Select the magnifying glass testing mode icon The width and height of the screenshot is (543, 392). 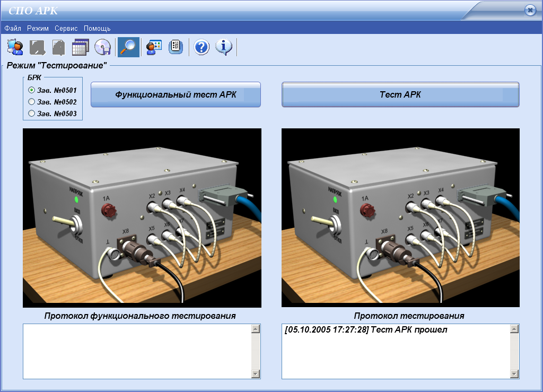click(x=128, y=48)
